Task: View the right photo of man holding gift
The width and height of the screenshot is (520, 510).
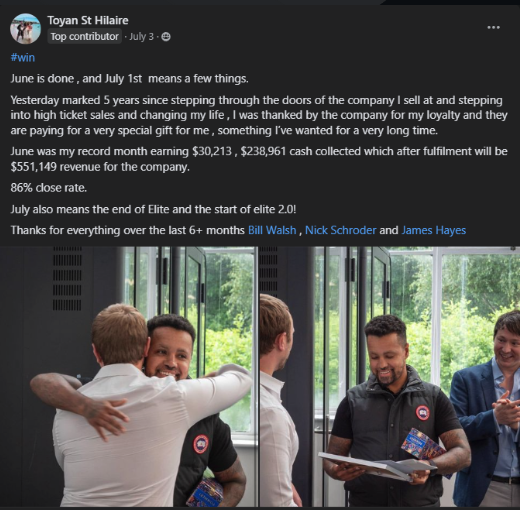Action: coord(390,377)
